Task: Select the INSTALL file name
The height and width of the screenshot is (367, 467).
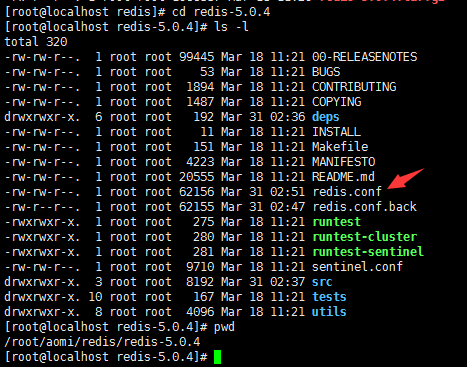Action: point(336,132)
